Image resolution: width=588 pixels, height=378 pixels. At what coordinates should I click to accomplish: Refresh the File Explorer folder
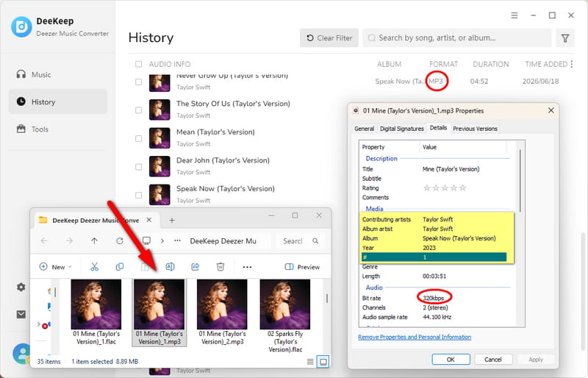(x=120, y=241)
